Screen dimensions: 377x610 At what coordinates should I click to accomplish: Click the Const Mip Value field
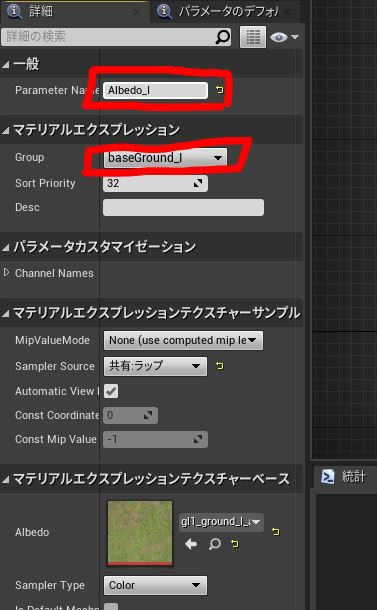pos(155,440)
